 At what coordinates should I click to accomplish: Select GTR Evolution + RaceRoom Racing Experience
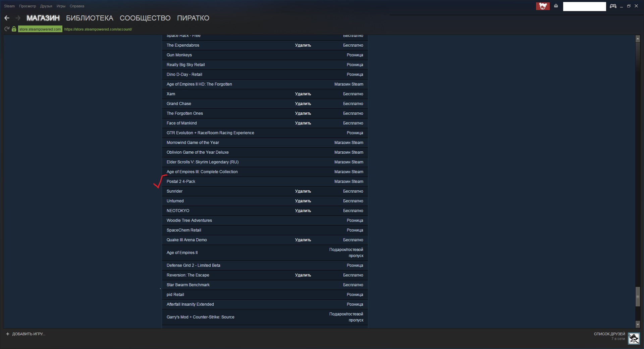pos(210,133)
